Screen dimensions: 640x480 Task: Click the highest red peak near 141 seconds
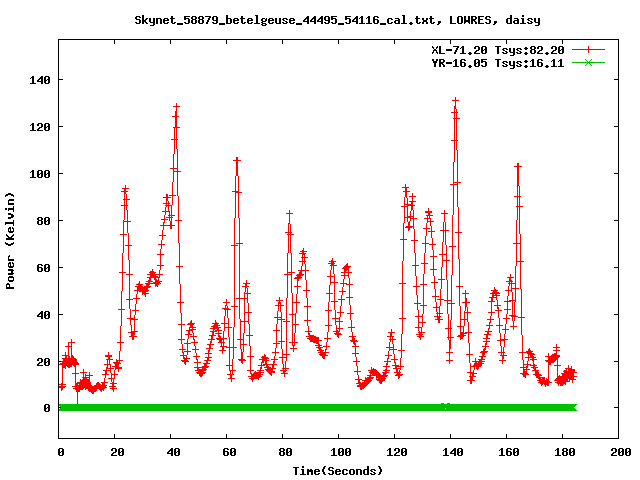coord(456,100)
